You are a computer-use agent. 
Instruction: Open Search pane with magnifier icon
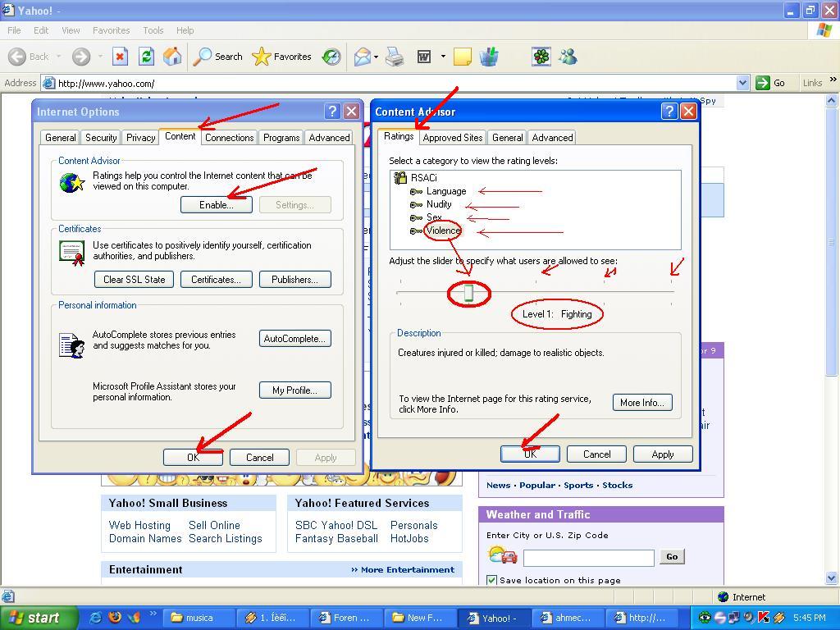pos(202,57)
